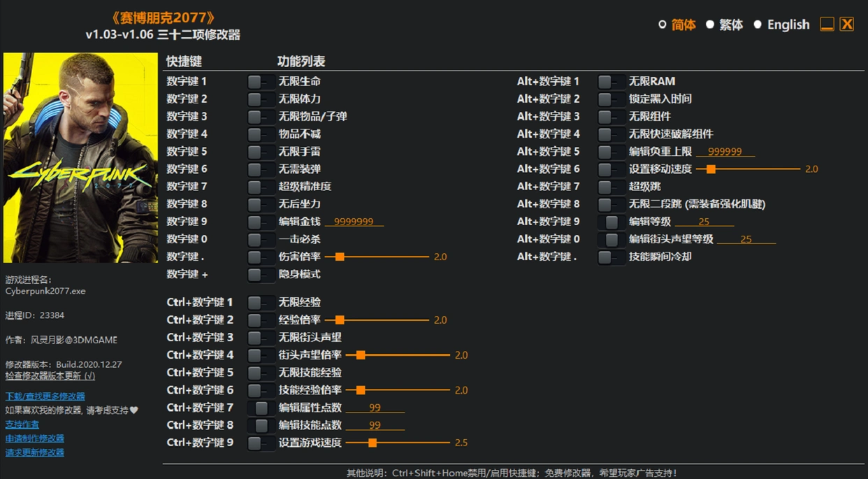This screenshot has height=479, width=868.
Task: Open 请求更新修改器 link
Action: (x=35, y=452)
